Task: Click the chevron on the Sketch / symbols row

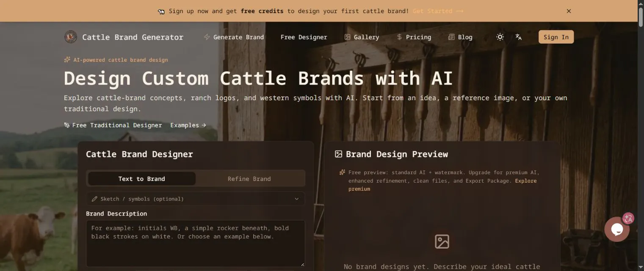Action: click(x=297, y=199)
